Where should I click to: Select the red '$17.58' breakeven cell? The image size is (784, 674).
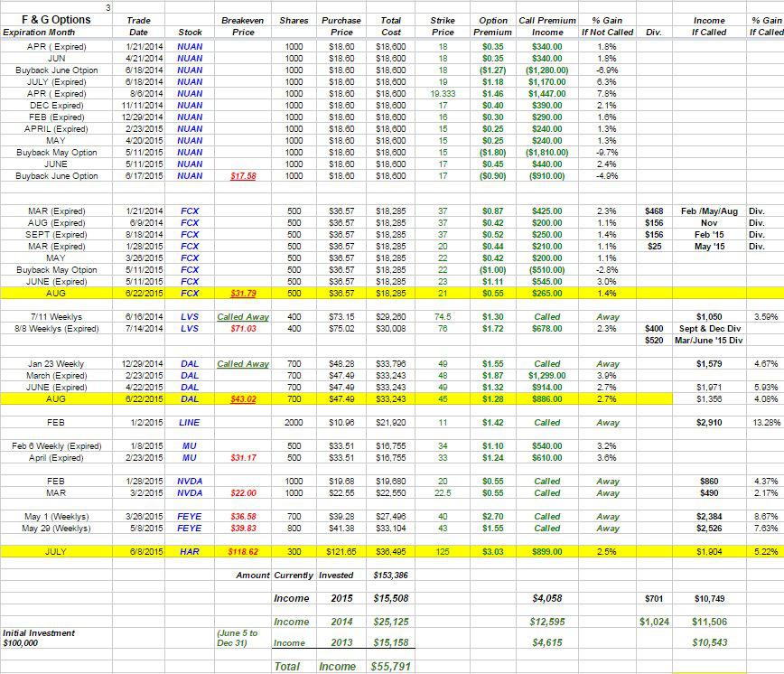tap(243, 176)
